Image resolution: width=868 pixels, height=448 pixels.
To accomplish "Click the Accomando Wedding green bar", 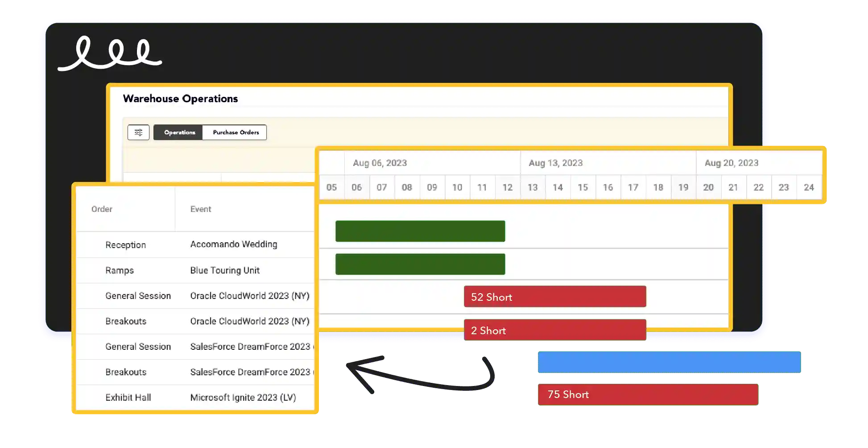I will [420, 231].
